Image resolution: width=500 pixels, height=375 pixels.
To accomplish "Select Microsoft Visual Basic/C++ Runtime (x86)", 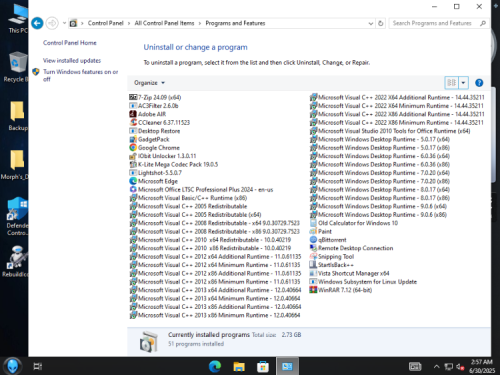I will (188, 198).
